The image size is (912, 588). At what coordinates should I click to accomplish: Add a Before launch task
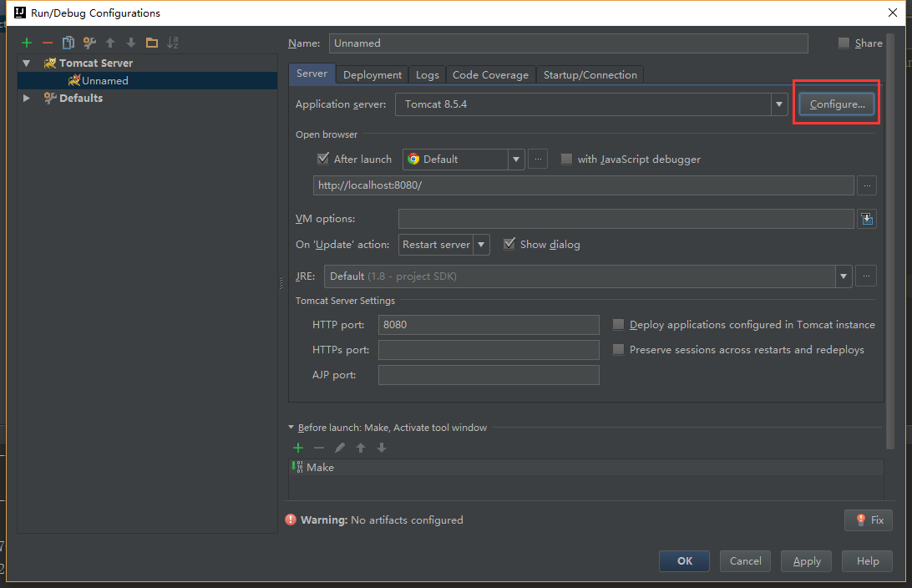tap(298, 448)
